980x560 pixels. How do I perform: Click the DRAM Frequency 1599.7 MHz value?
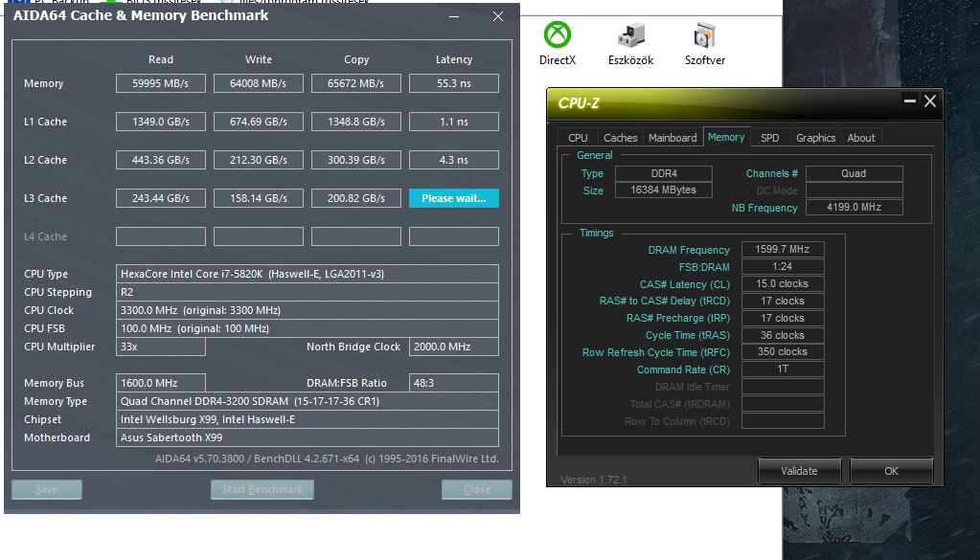(783, 249)
